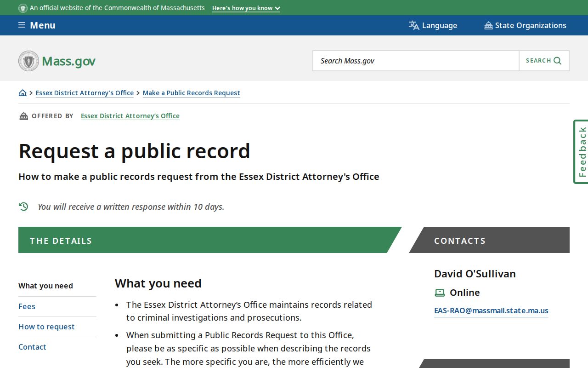This screenshot has width=588, height=368.
Task: Click the Online laptop icon
Action: point(440,293)
